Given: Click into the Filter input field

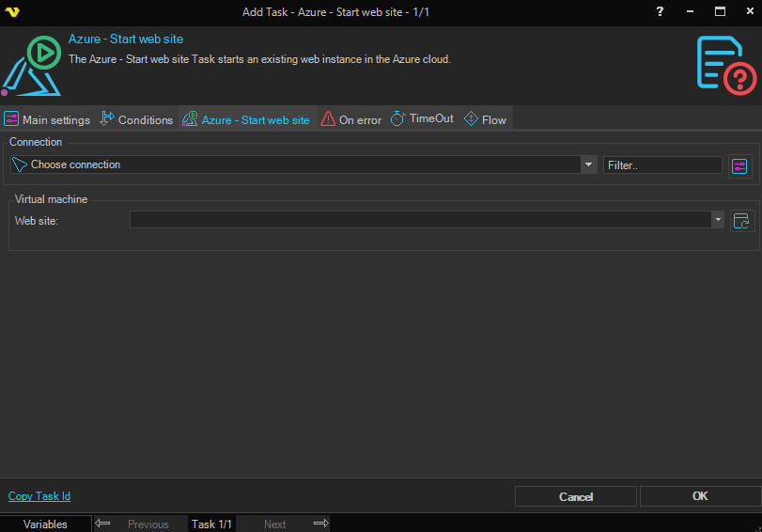Looking at the screenshot, I should point(662,165).
